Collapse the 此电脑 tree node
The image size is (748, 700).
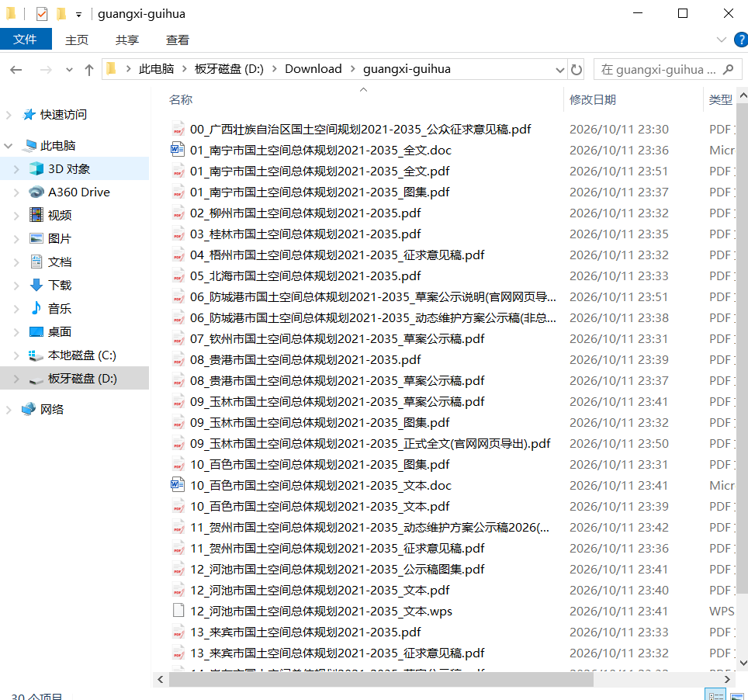coord(9,146)
